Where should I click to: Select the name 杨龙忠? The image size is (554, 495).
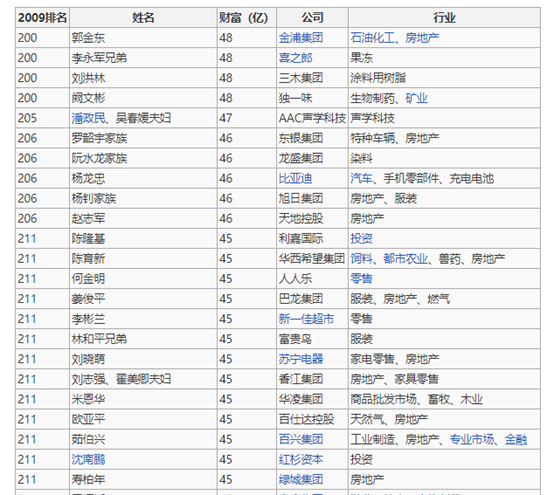(x=88, y=178)
